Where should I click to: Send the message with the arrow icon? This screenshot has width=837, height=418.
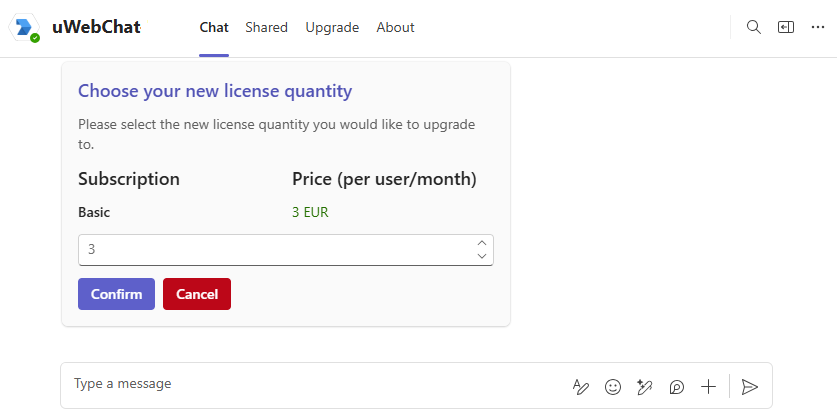pyautogui.click(x=750, y=386)
